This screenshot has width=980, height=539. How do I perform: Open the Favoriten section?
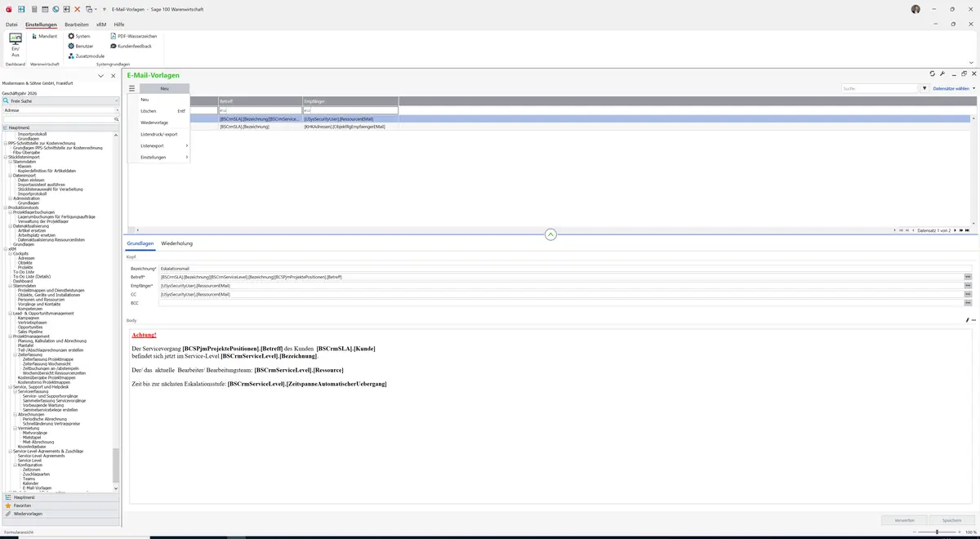[61, 506]
